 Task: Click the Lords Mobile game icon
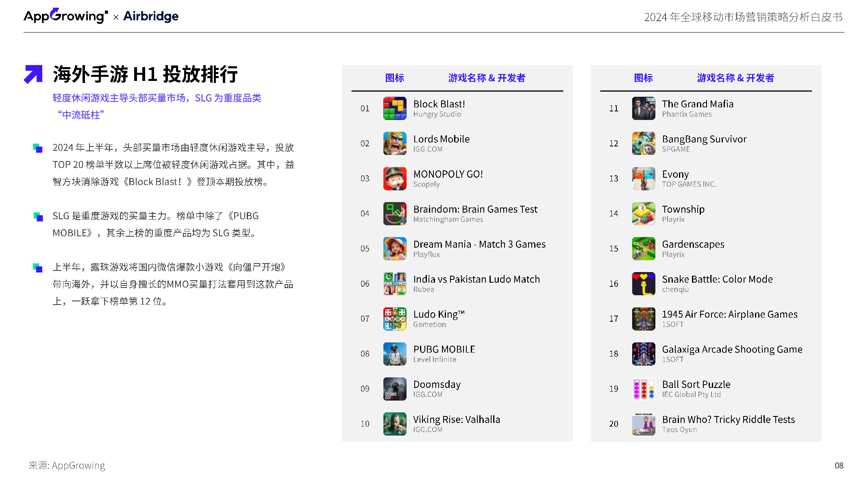[x=394, y=143]
